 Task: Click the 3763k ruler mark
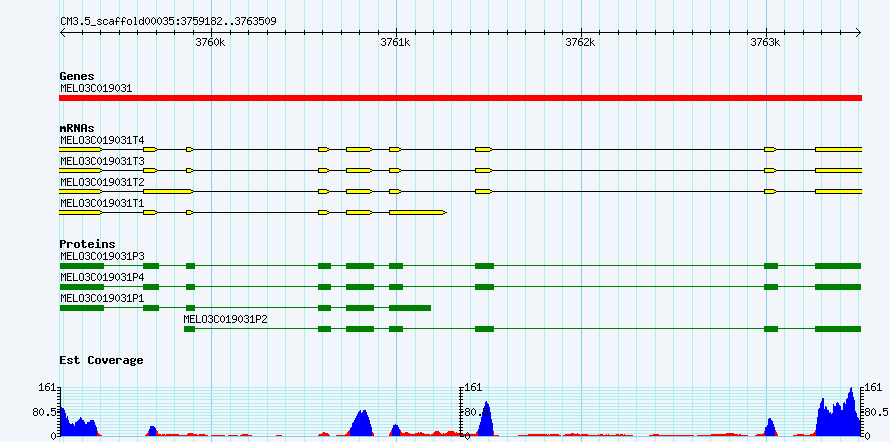tap(765, 42)
